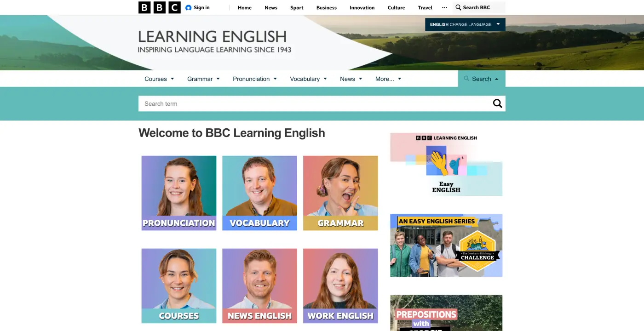Open Search BBC via magnifier icon

pyautogui.click(x=458, y=7)
